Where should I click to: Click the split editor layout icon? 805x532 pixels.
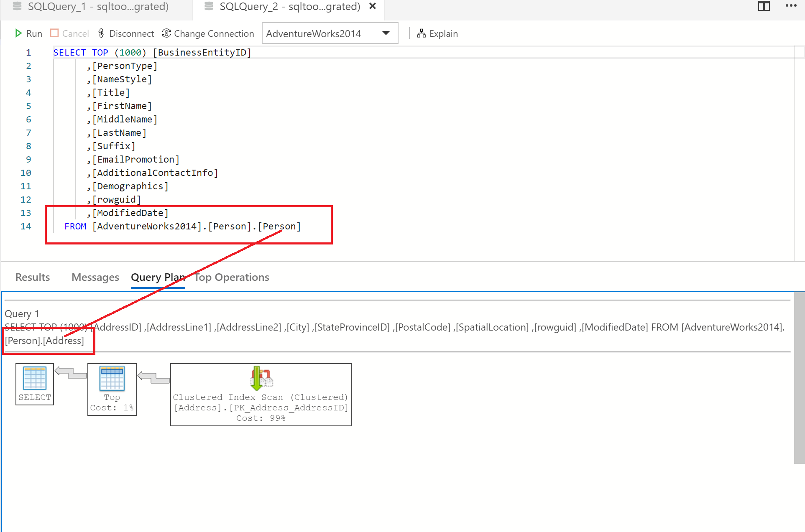pos(764,6)
